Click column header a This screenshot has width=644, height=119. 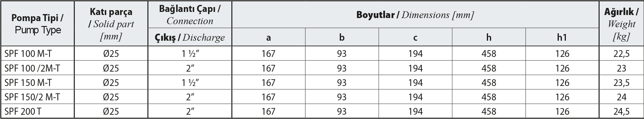point(268,38)
